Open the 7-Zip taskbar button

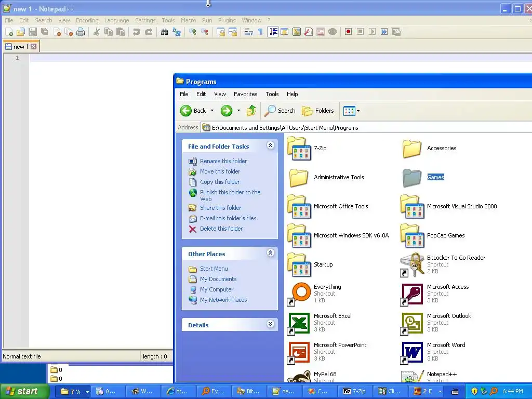pyautogui.click(x=354, y=391)
